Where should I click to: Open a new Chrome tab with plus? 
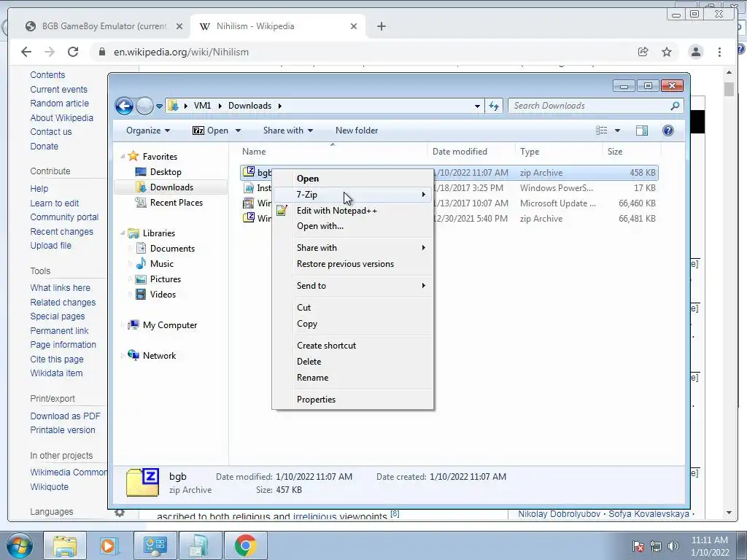(381, 26)
